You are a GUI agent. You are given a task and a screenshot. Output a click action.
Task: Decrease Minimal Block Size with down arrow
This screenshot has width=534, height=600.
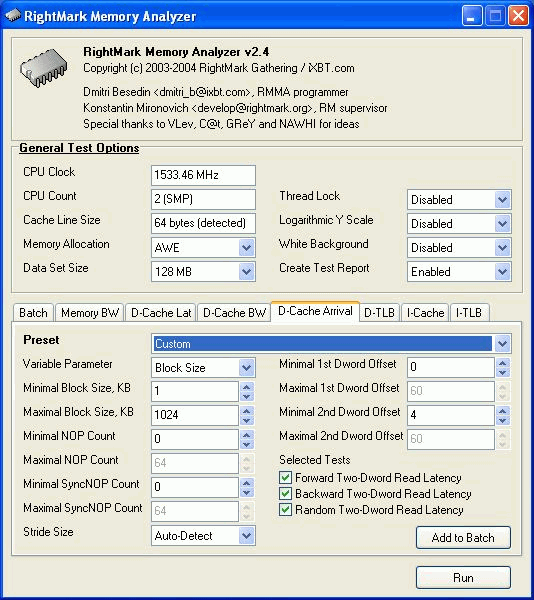[247, 396]
